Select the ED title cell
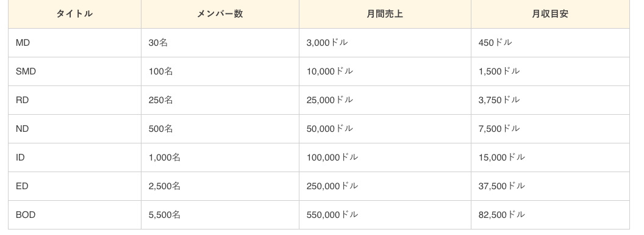 point(75,187)
